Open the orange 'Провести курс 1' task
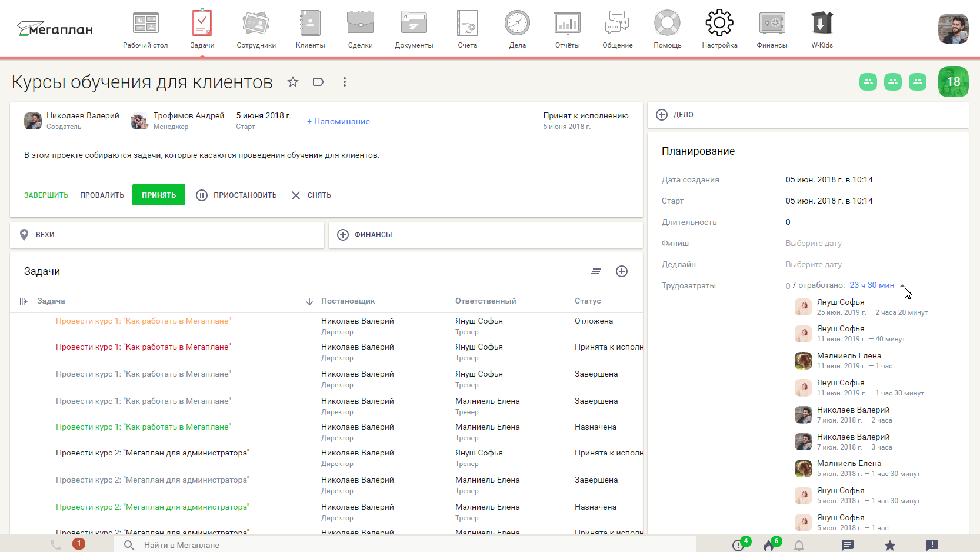 [x=144, y=321]
